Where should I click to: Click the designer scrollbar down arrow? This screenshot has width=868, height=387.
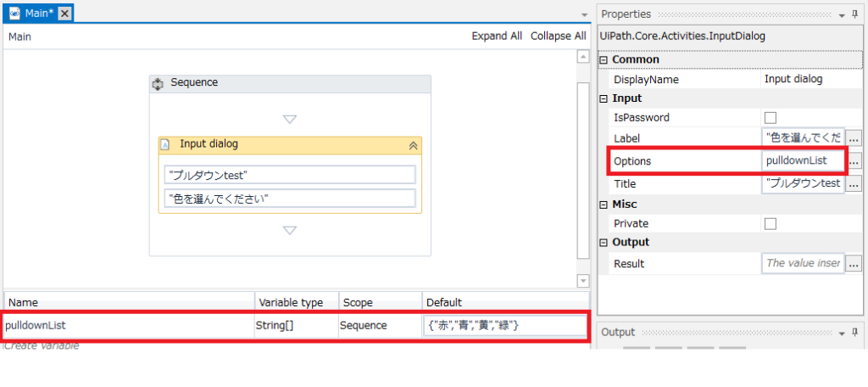(x=583, y=281)
